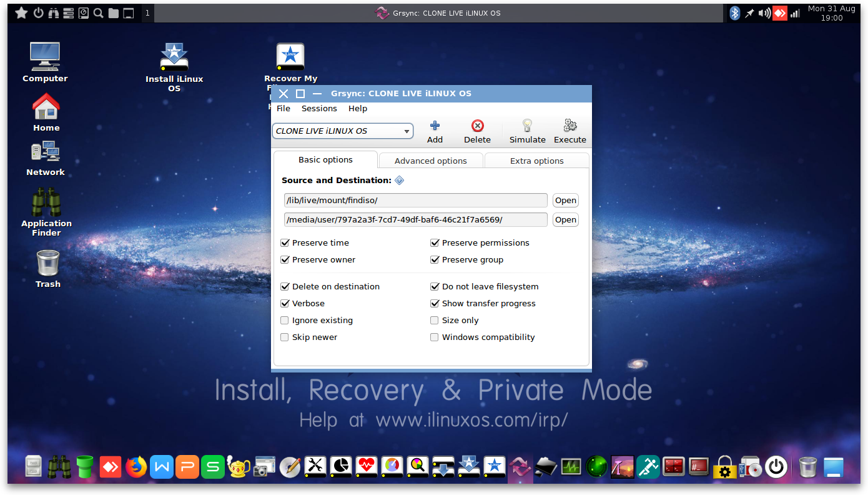The height and width of the screenshot is (495, 868).
Task: Click the Execute gears icon
Action: point(570,126)
